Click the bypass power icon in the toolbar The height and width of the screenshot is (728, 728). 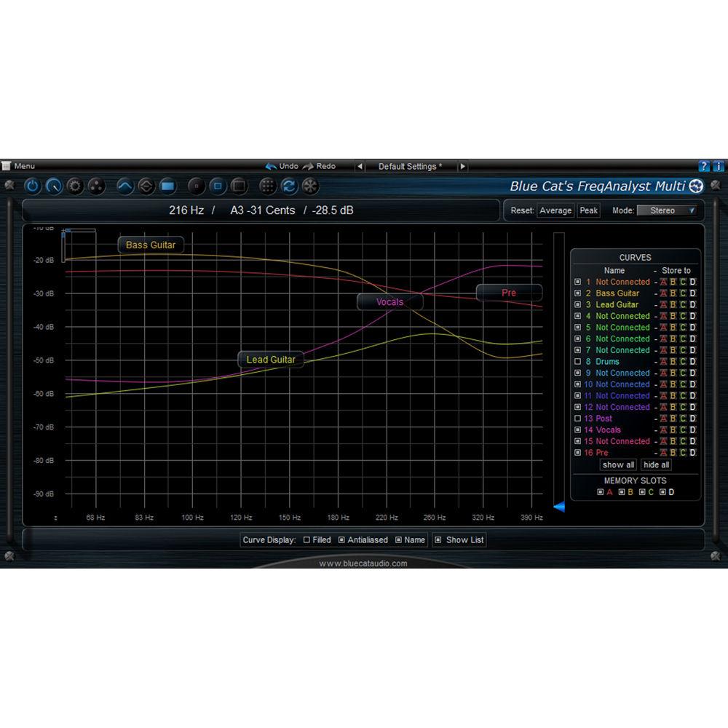[32, 186]
